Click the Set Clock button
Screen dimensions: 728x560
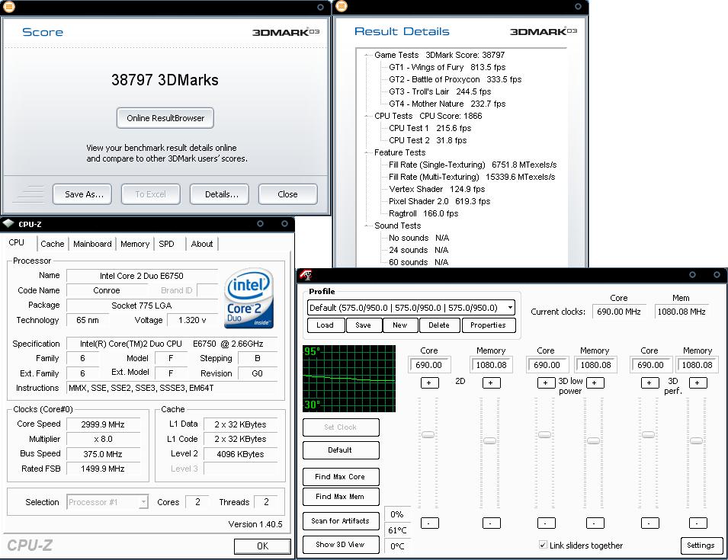[x=341, y=427]
